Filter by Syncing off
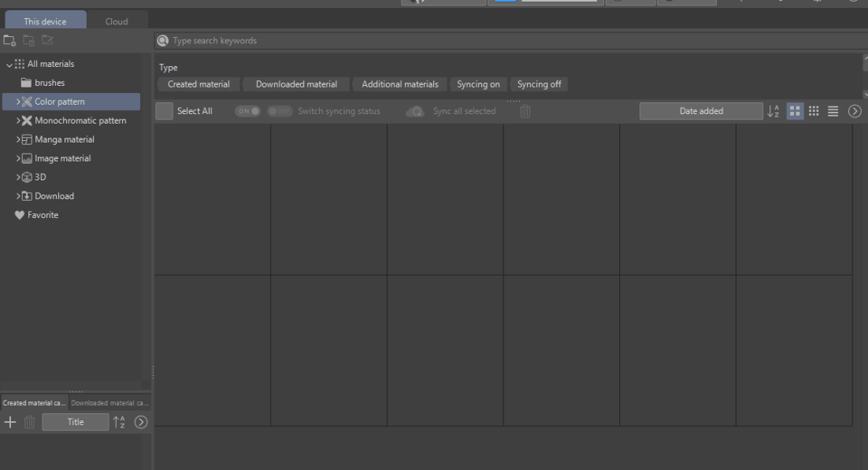The height and width of the screenshot is (470, 868). click(x=539, y=84)
